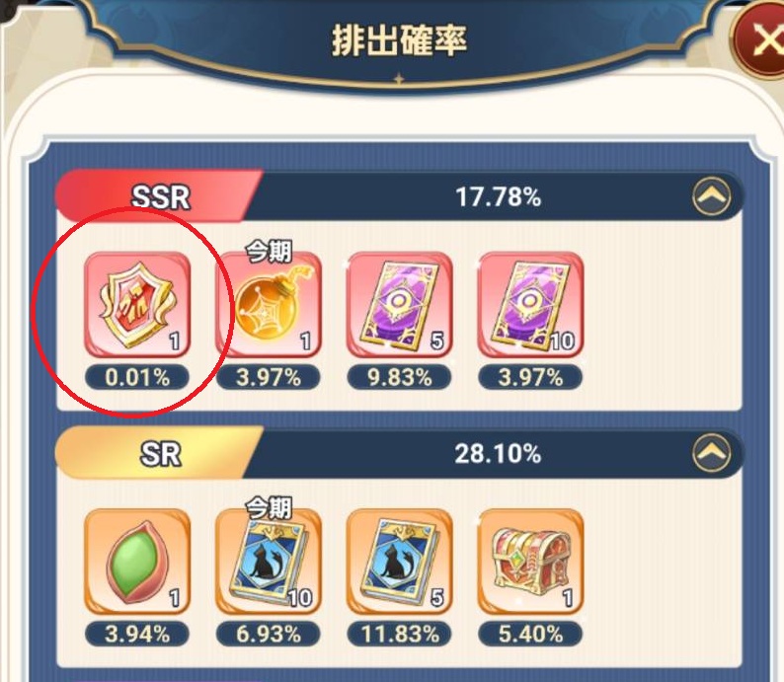Open the purple card item with quantity 5

pos(400,305)
